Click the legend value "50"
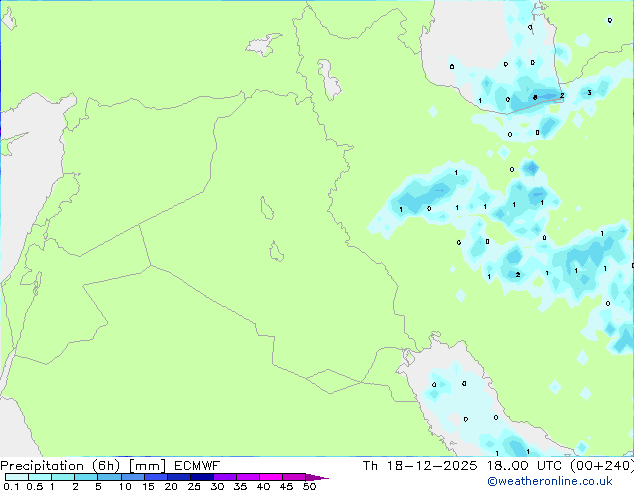634x490 pixels. pos(309,486)
